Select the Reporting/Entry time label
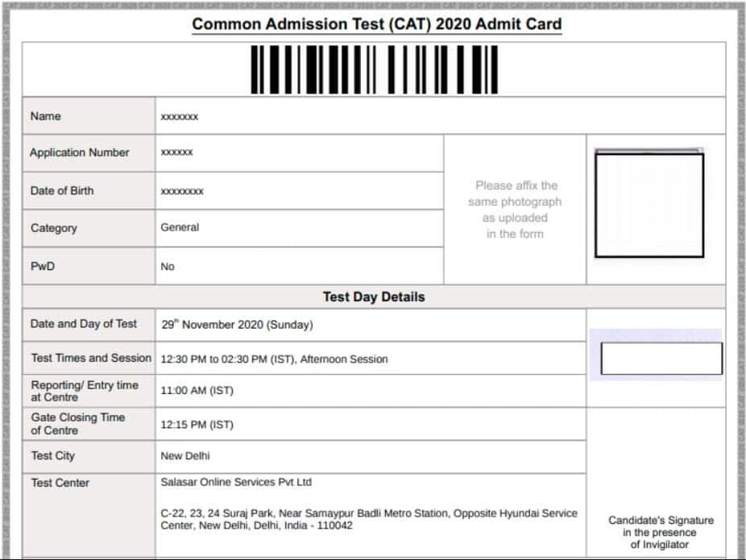Image resolution: width=746 pixels, height=560 pixels. pyautogui.click(x=84, y=391)
